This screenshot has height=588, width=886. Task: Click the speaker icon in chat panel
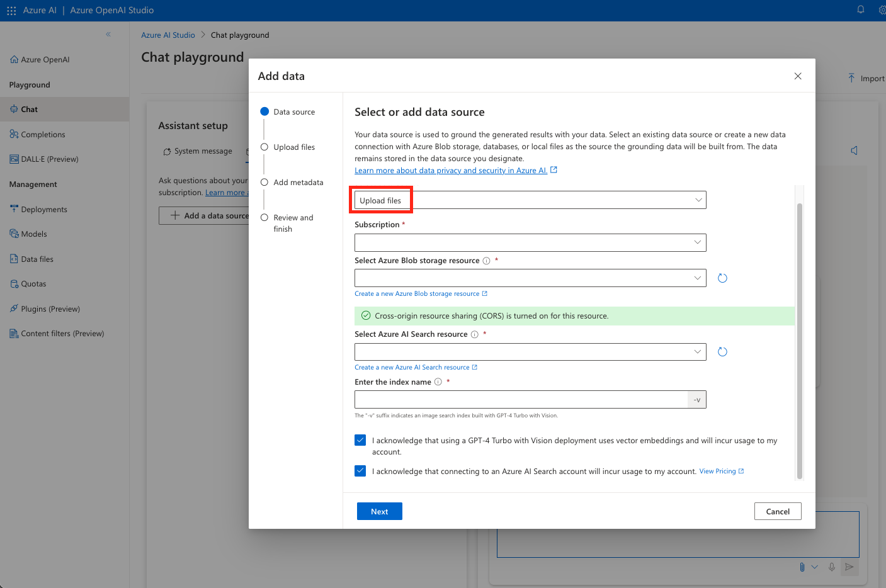(x=855, y=150)
